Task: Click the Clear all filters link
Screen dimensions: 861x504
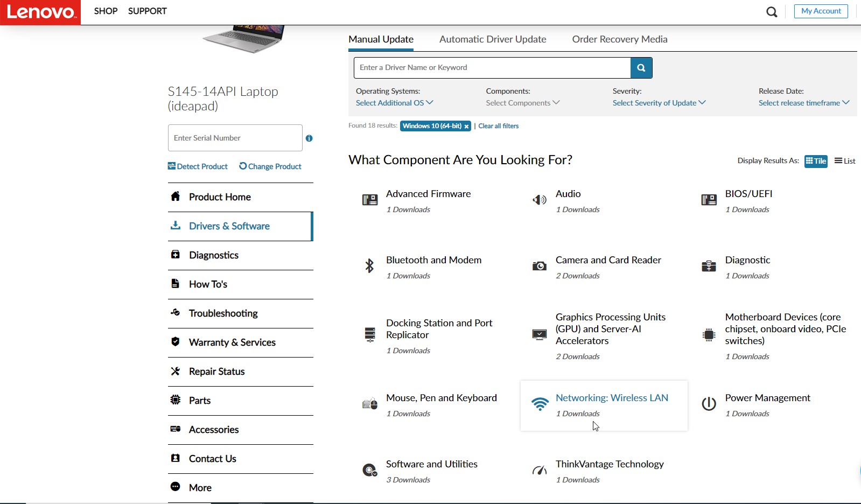Action: click(498, 125)
